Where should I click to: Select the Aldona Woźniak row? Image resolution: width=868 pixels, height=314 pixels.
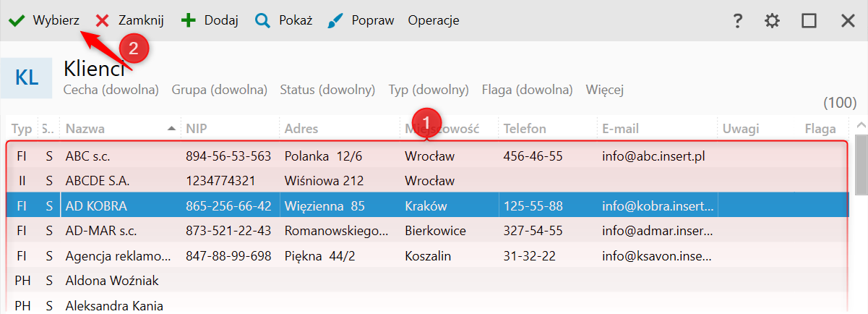click(x=426, y=280)
